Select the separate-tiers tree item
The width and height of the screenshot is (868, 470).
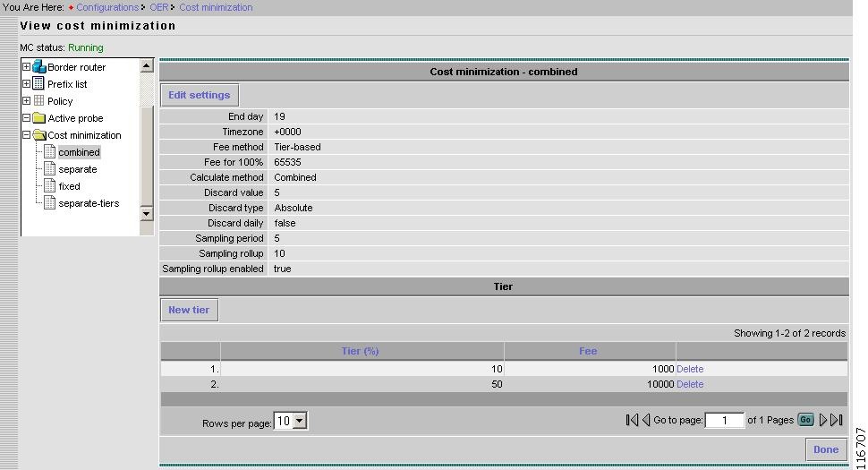[x=89, y=203]
